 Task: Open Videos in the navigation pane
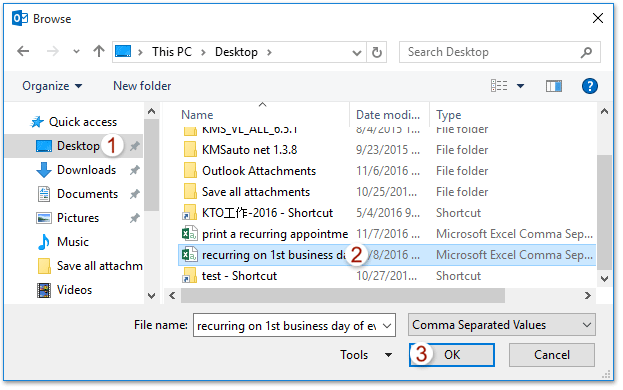pos(64,290)
